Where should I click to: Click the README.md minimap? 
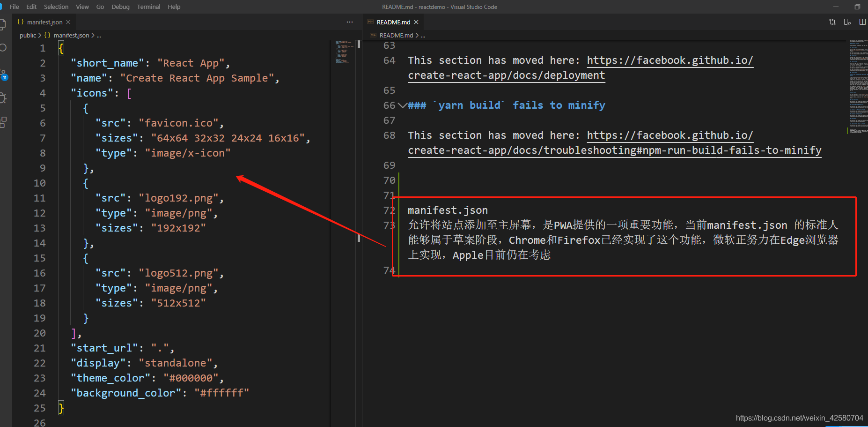[858, 87]
